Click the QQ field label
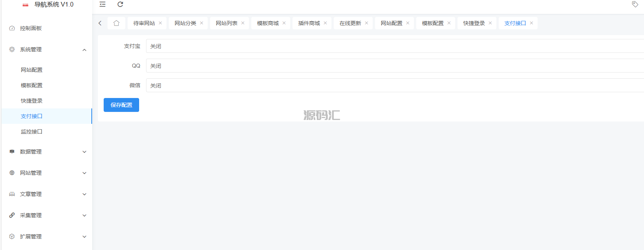Screen dimensions: 644x250 pyautogui.click(x=136, y=66)
